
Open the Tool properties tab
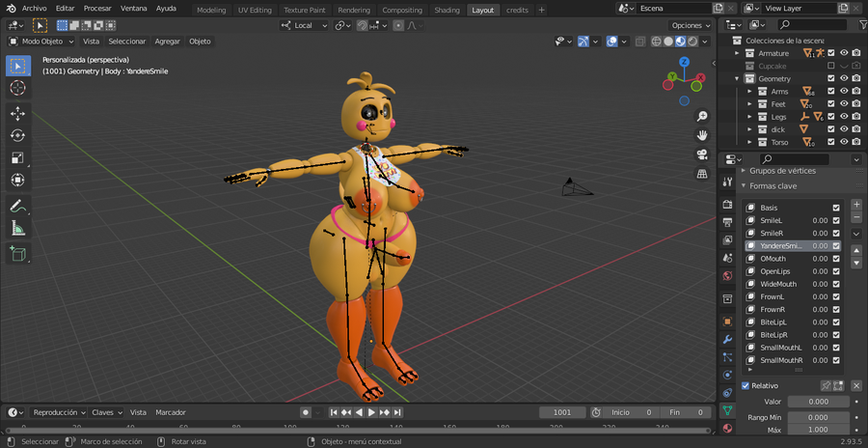727,182
